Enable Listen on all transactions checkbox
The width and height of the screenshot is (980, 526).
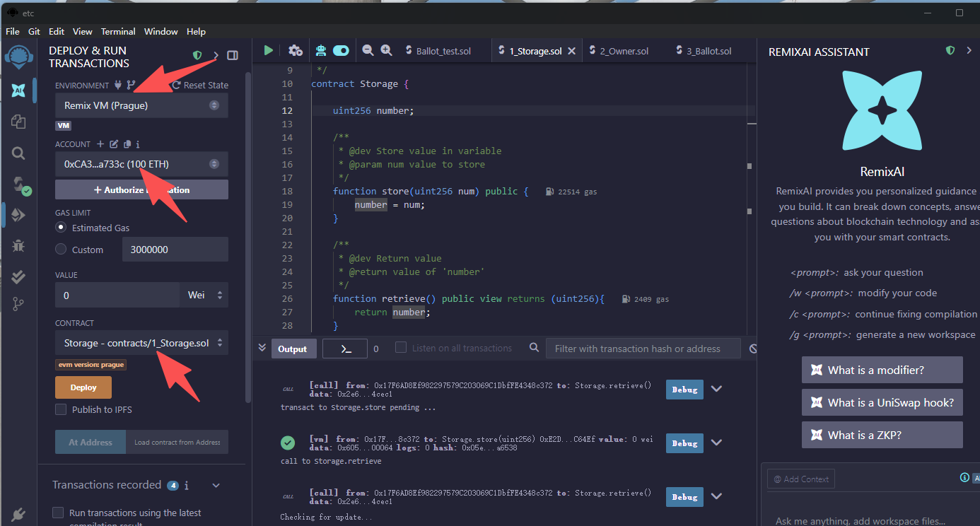click(x=401, y=348)
